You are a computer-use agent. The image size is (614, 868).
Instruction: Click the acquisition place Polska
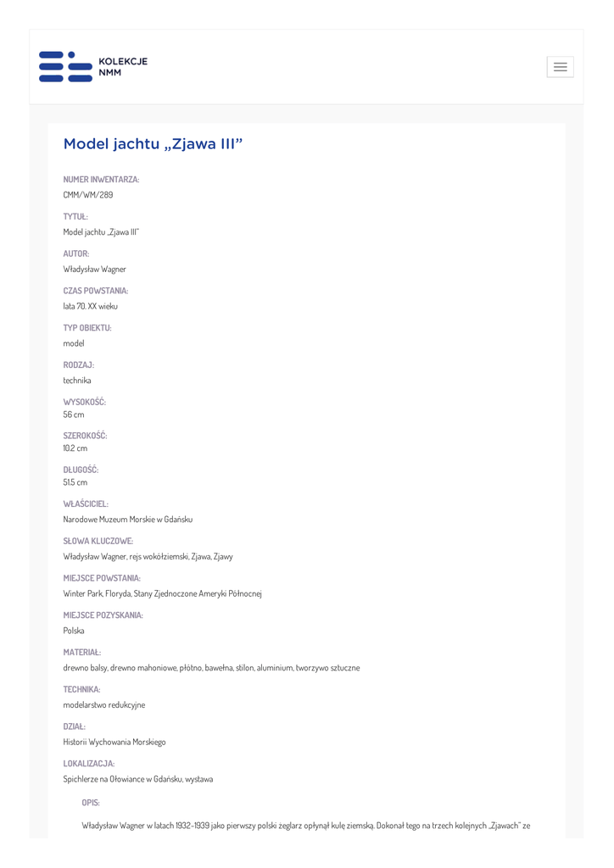tap(74, 631)
